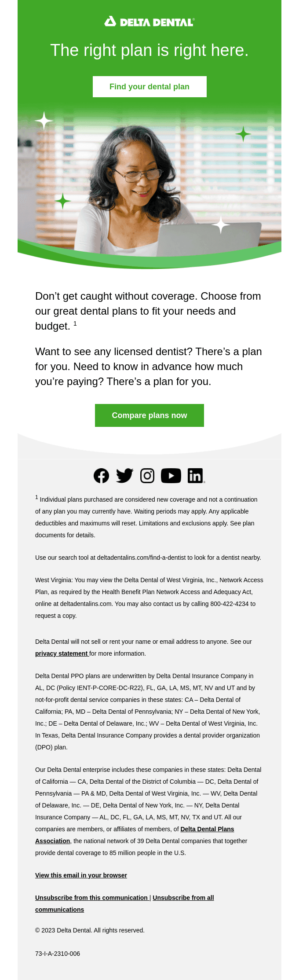This screenshot has height=980, width=299.
Task: Click Unsubscribe from all communications
Action: [x=124, y=903]
